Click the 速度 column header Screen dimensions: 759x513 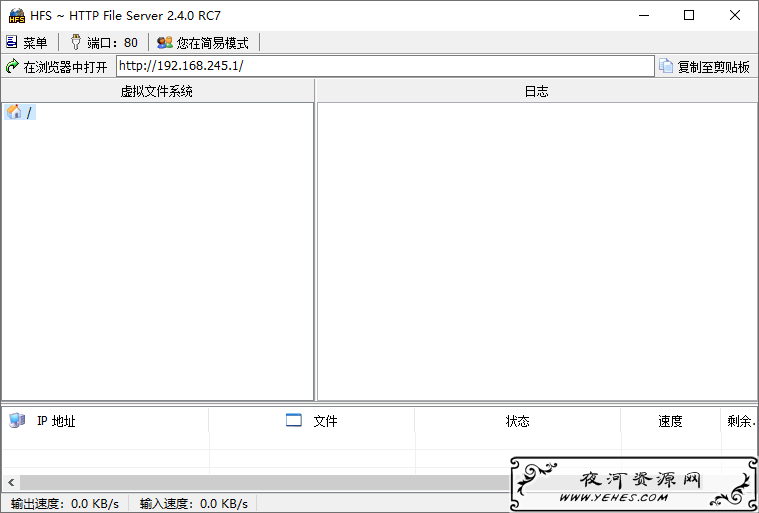[x=670, y=421]
